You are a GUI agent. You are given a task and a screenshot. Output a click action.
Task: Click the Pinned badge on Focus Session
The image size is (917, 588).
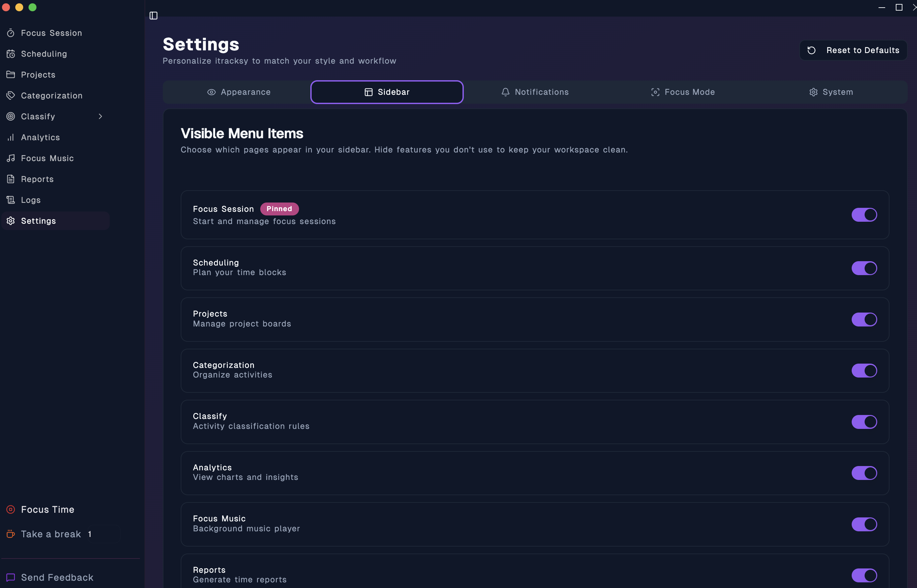(279, 209)
